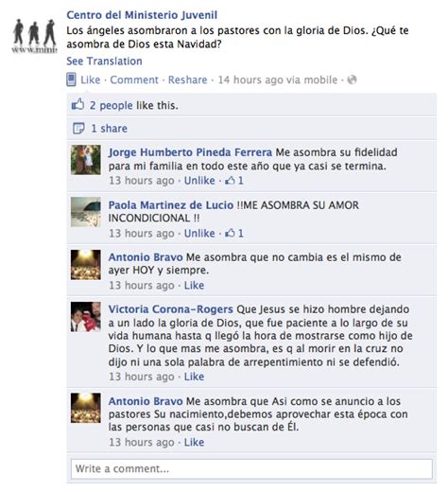The width and height of the screenshot is (448, 492).
Task: Click the Comment link under the post
Action: 134,79
